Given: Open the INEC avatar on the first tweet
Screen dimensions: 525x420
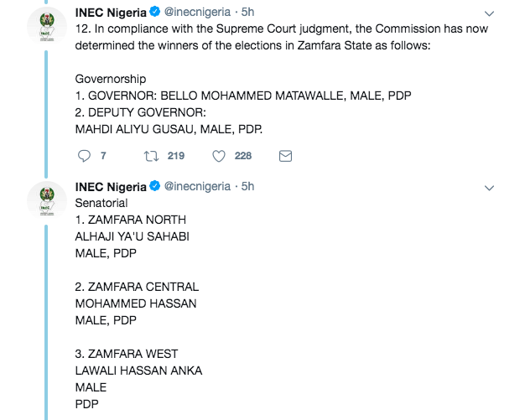Looking at the screenshot, I should pos(47,26).
